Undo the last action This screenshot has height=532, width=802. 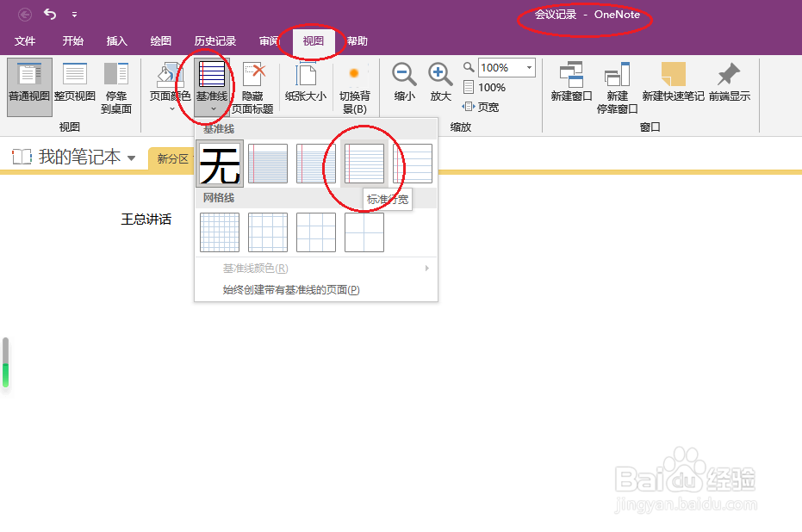pos(50,14)
